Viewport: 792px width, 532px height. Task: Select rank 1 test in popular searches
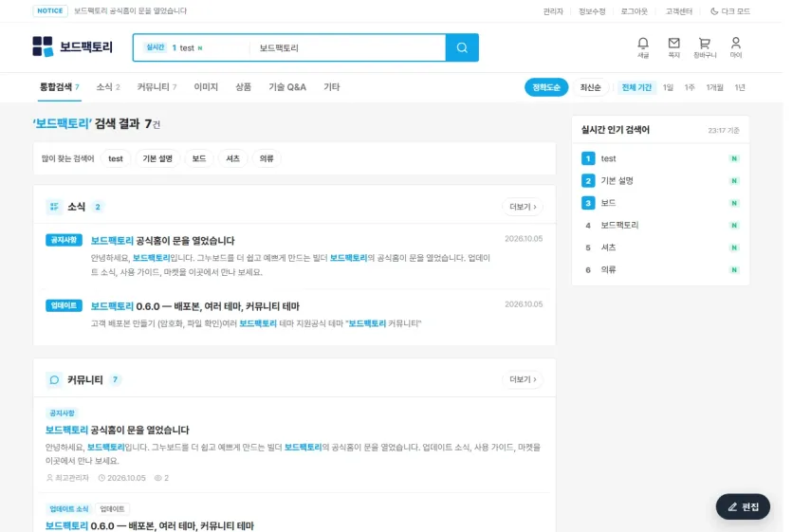pos(660,158)
